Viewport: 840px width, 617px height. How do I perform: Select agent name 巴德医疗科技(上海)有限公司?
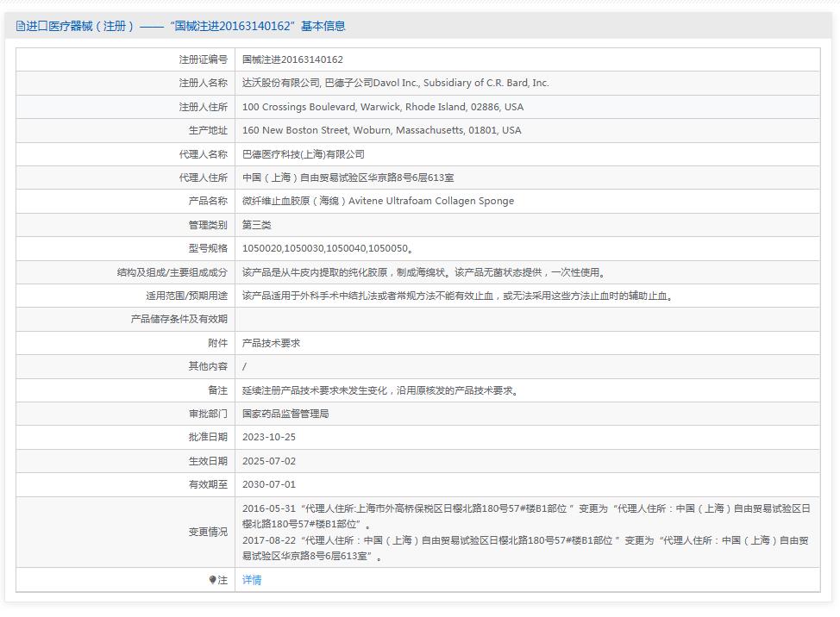[x=303, y=154]
